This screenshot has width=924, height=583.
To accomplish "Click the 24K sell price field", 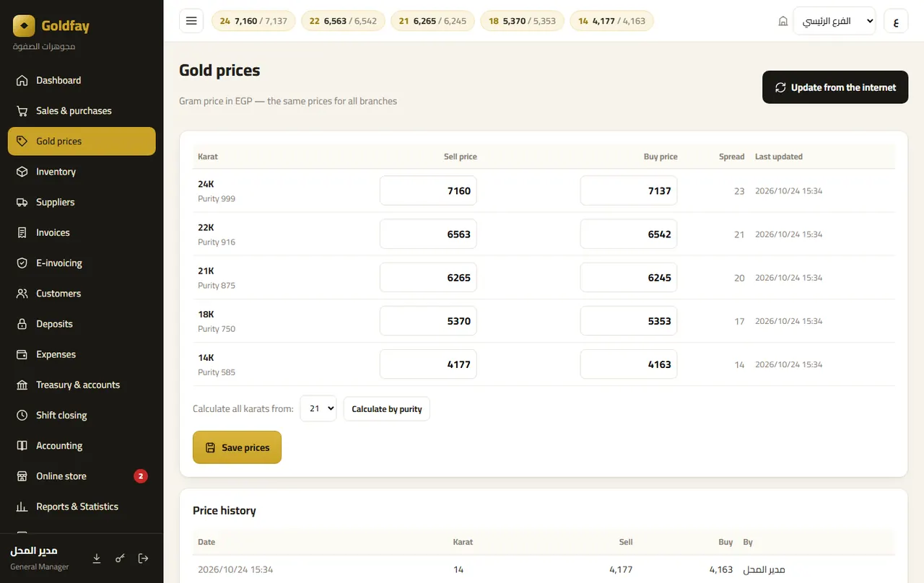I will (x=428, y=190).
